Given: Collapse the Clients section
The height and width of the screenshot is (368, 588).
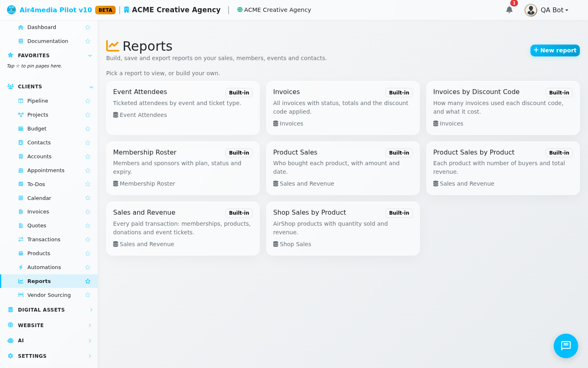Looking at the screenshot, I should tap(91, 87).
